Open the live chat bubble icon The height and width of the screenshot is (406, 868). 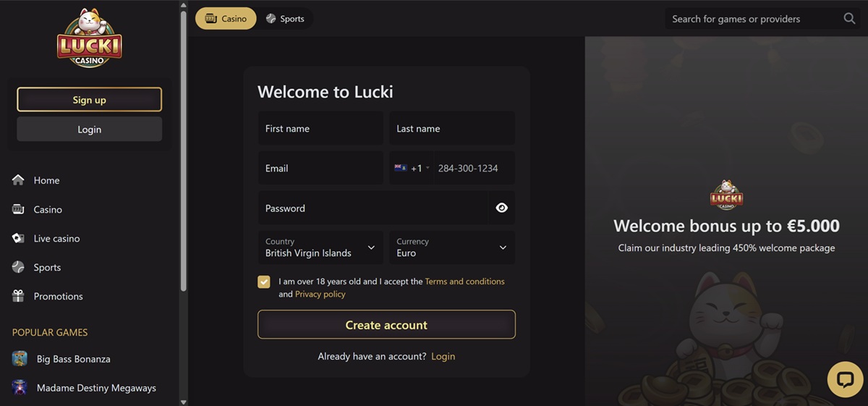pos(845,379)
